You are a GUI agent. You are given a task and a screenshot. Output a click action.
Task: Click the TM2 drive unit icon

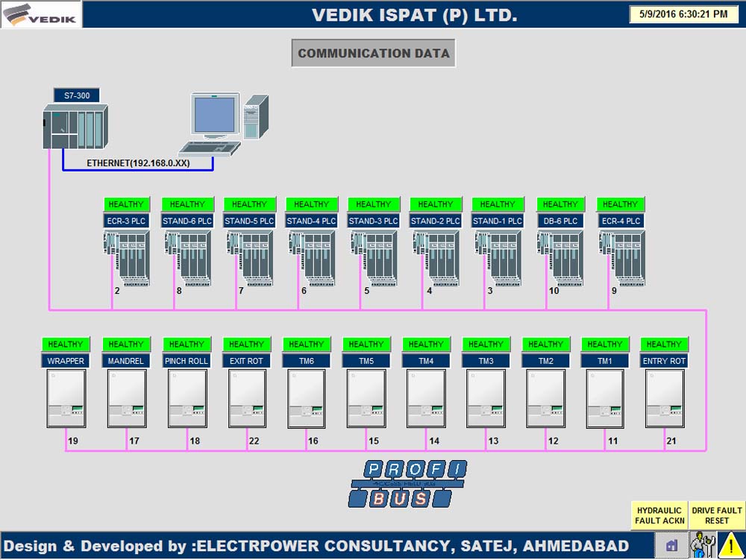(x=546, y=399)
